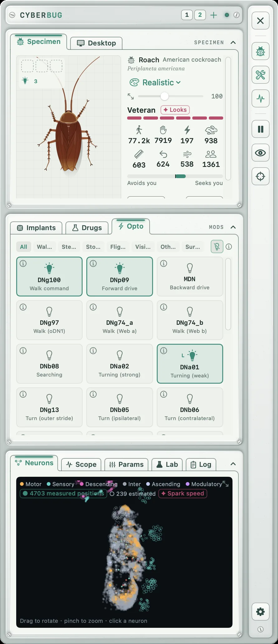
Task: Switch to the Desktop tab
Action: pyautogui.click(x=96, y=43)
